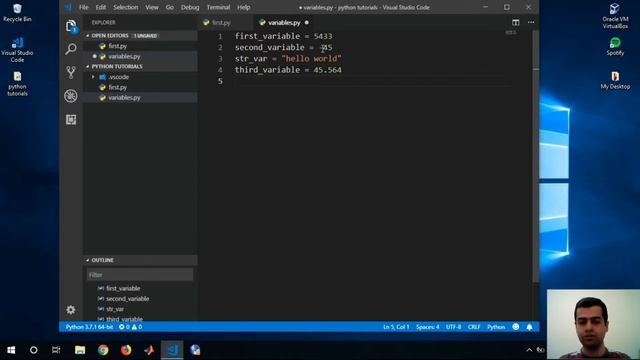Open the Help menu
Image resolution: width=640 pixels, height=360 pixels.
[x=244, y=7]
